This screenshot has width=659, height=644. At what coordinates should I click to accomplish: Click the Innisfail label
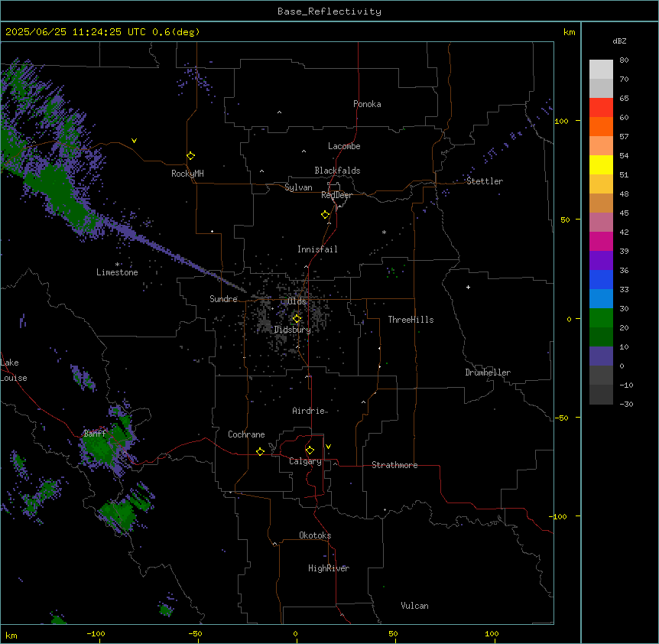(317, 249)
